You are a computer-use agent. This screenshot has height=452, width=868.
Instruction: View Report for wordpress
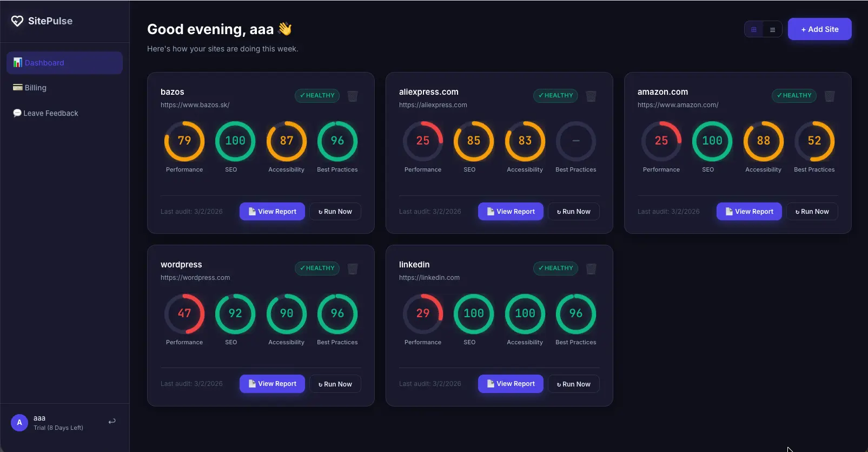pos(272,384)
